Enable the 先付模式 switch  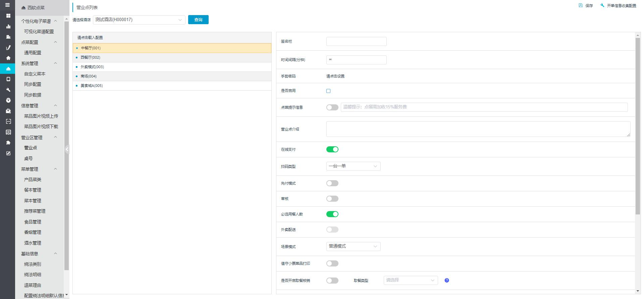tap(332, 184)
